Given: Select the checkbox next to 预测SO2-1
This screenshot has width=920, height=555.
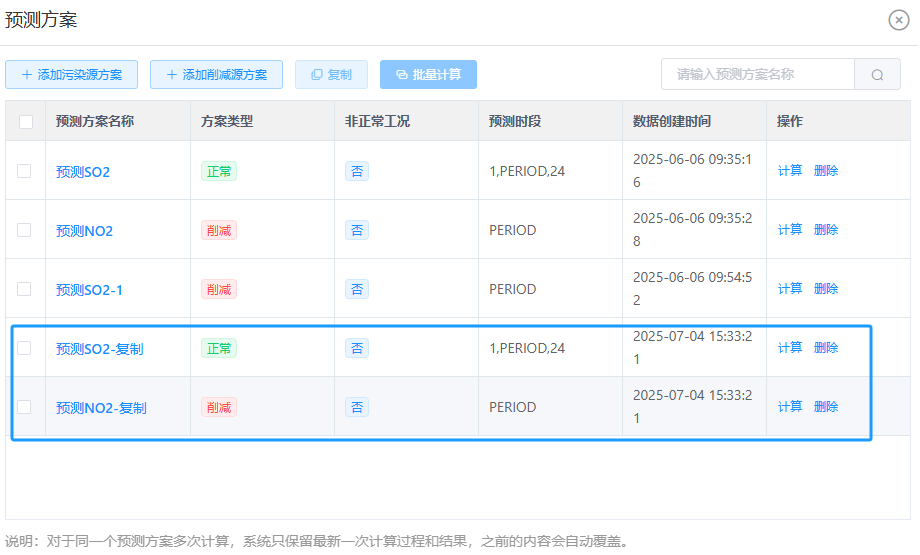Looking at the screenshot, I should [24, 289].
